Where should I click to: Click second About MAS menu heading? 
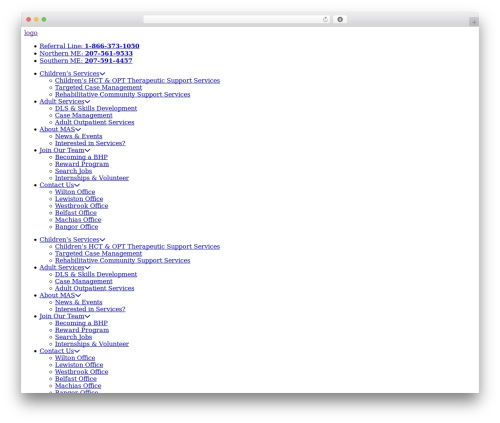coord(57,295)
